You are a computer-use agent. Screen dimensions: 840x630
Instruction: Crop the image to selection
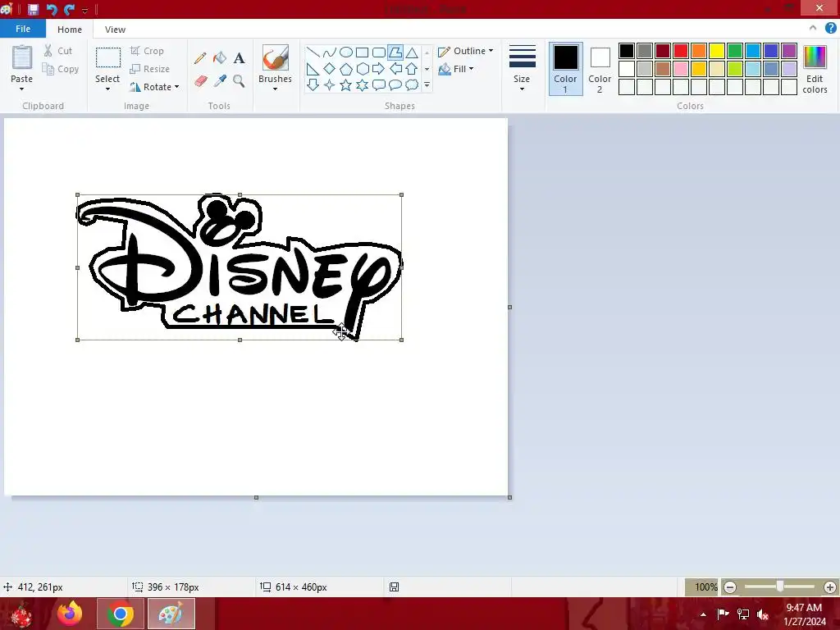pos(147,51)
